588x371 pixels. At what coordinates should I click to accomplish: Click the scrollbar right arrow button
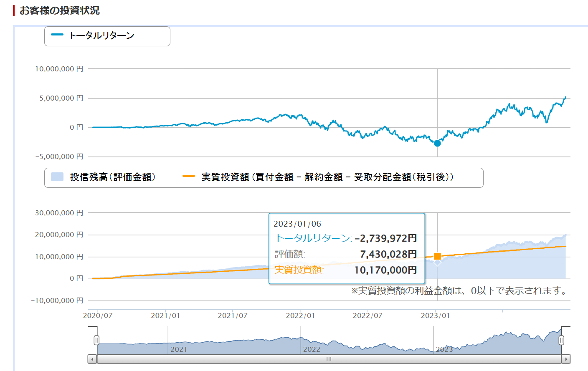(566, 359)
